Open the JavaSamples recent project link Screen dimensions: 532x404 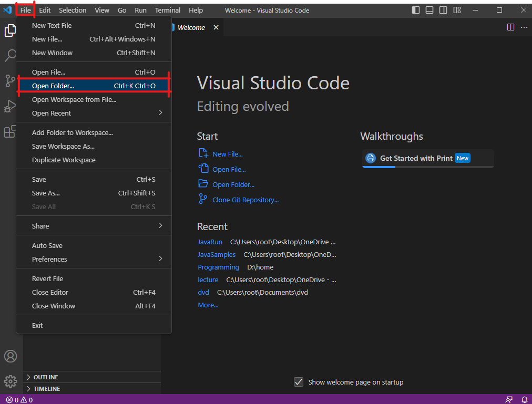217,254
